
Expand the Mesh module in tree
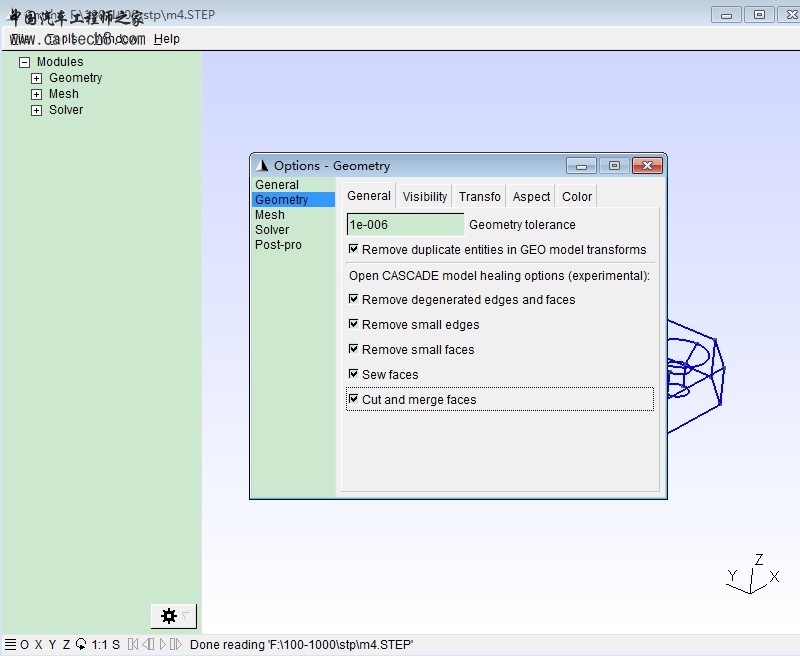click(37, 94)
